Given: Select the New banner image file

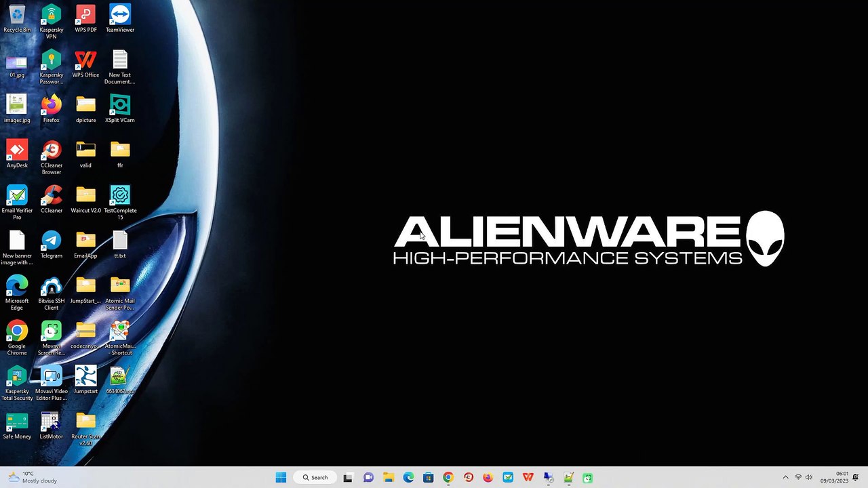Looking at the screenshot, I should point(17,248).
